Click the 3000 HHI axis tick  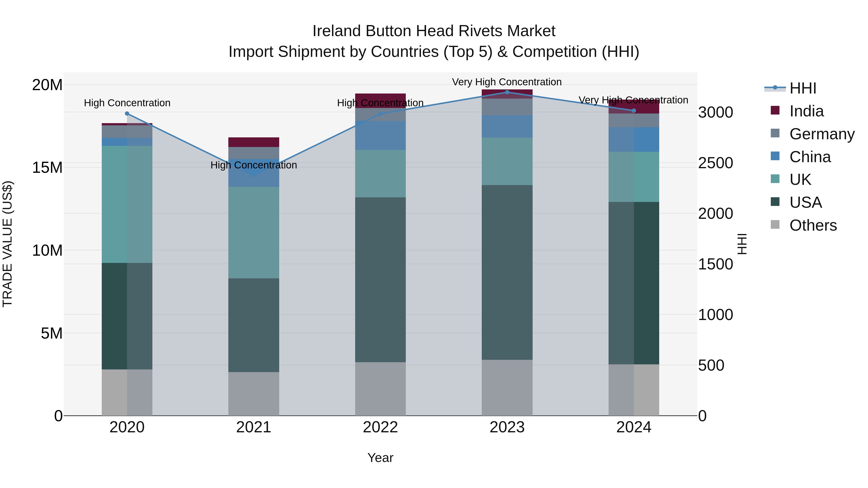point(715,113)
